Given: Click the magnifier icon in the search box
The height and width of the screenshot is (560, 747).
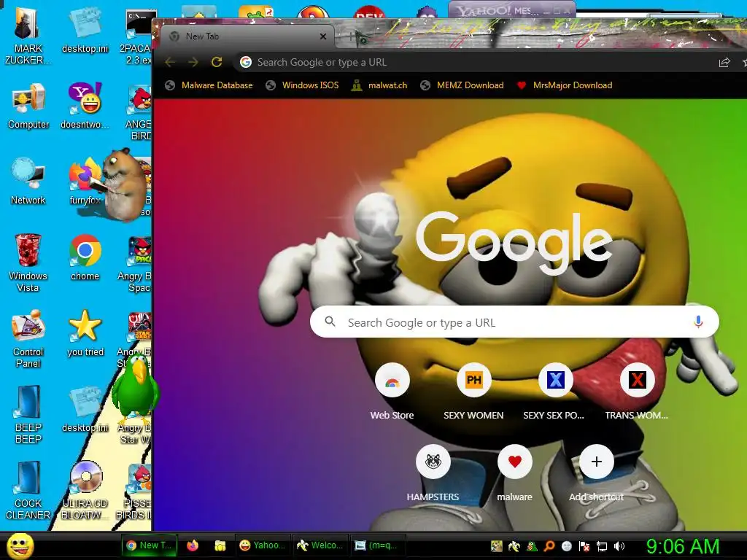Looking at the screenshot, I should click(330, 322).
